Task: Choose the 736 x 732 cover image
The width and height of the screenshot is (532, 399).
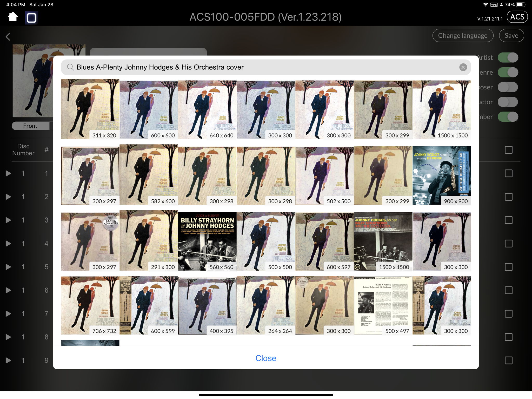Action: (x=90, y=305)
